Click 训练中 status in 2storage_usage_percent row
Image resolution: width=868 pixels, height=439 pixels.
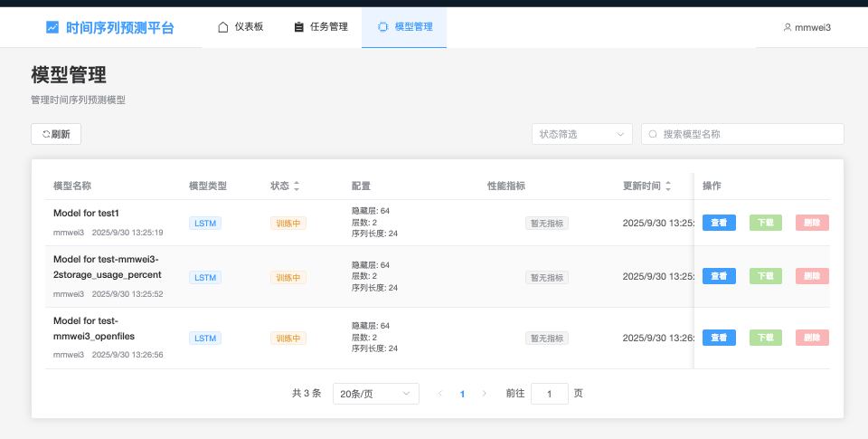click(x=288, y=278)
